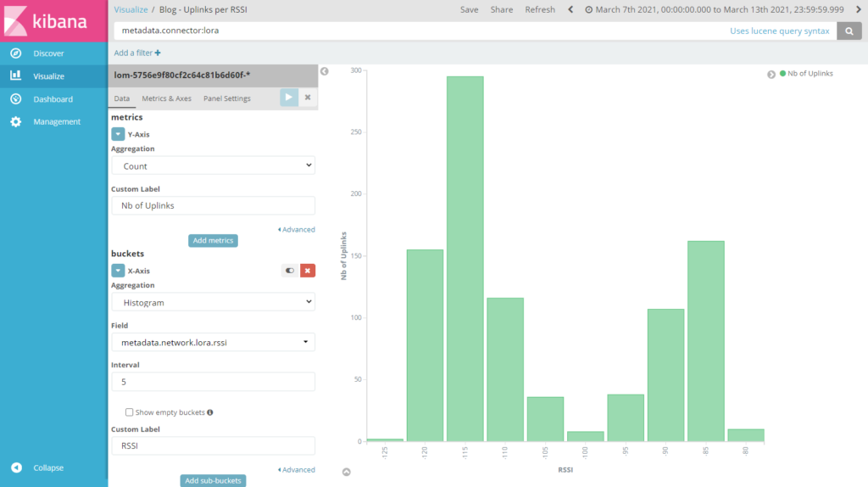The image size is (868, 487).
Task: Expand Advanced under metrics
Action: click(x=296, y=229)
